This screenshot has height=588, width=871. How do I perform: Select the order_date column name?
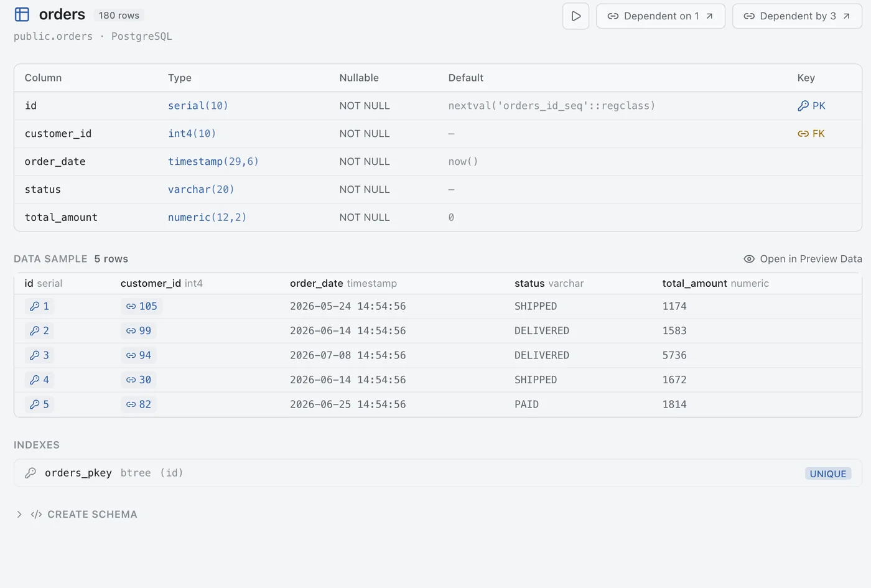(55, 162)
